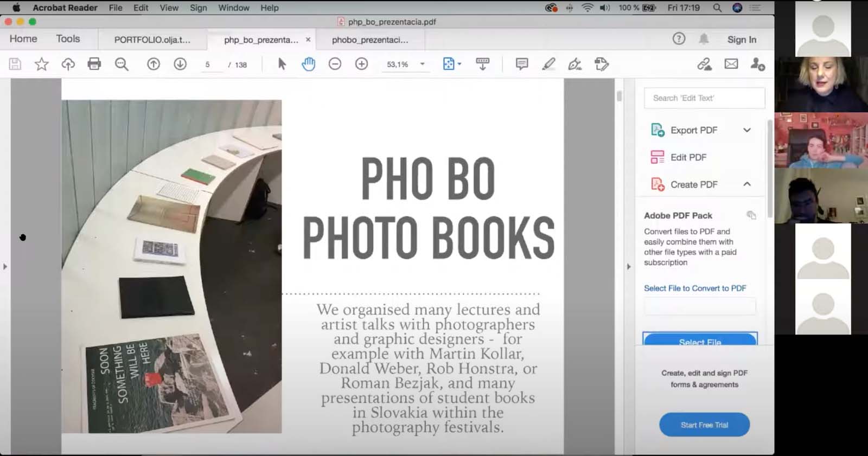Bookmark file with star icon
The width and height of the screenshot is (868, 456).
(42, 64)
